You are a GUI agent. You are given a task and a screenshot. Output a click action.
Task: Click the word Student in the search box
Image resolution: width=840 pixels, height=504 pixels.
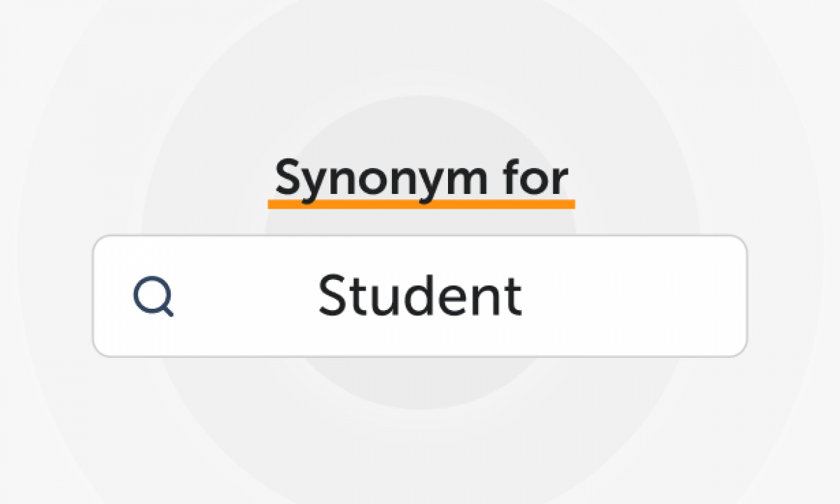(x=420, y=295)
